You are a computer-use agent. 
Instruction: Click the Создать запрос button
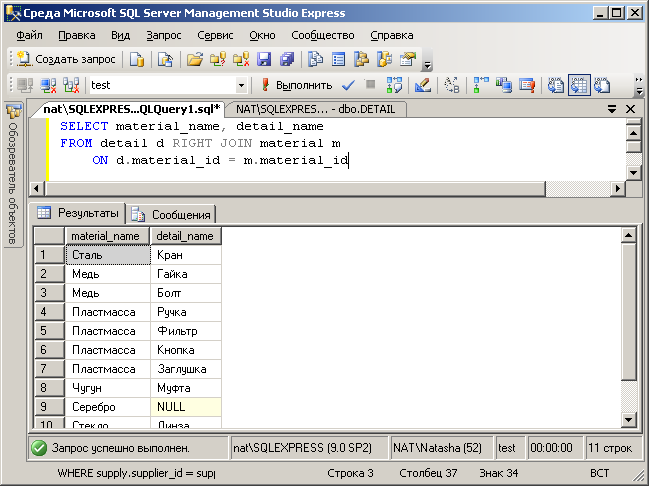67,59
